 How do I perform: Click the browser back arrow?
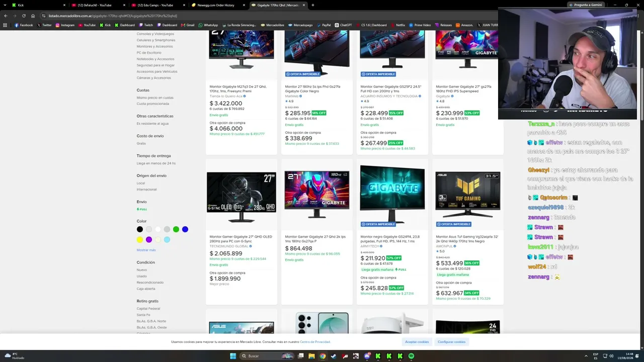pyautogui.click(x=6, y=16)
